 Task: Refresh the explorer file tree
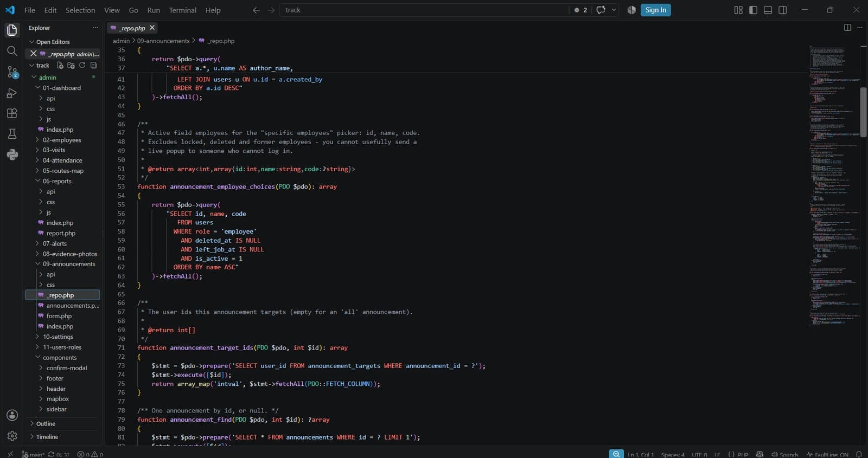click(82, 65)
